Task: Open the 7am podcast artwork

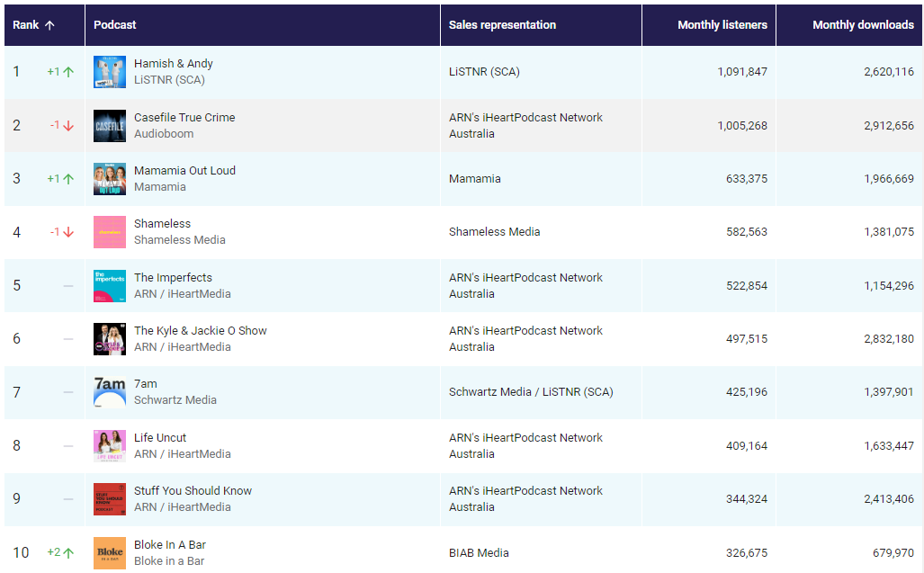Action: click(x=110, y=392)
